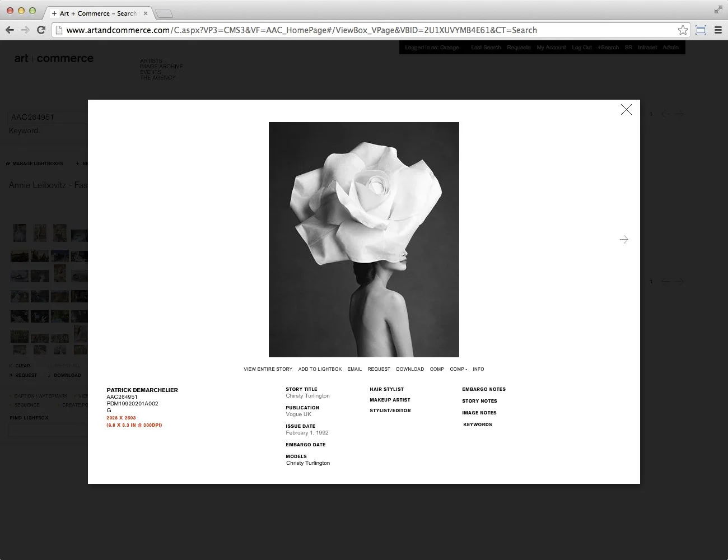Open My Account in the top bar

tap(551, 48)
